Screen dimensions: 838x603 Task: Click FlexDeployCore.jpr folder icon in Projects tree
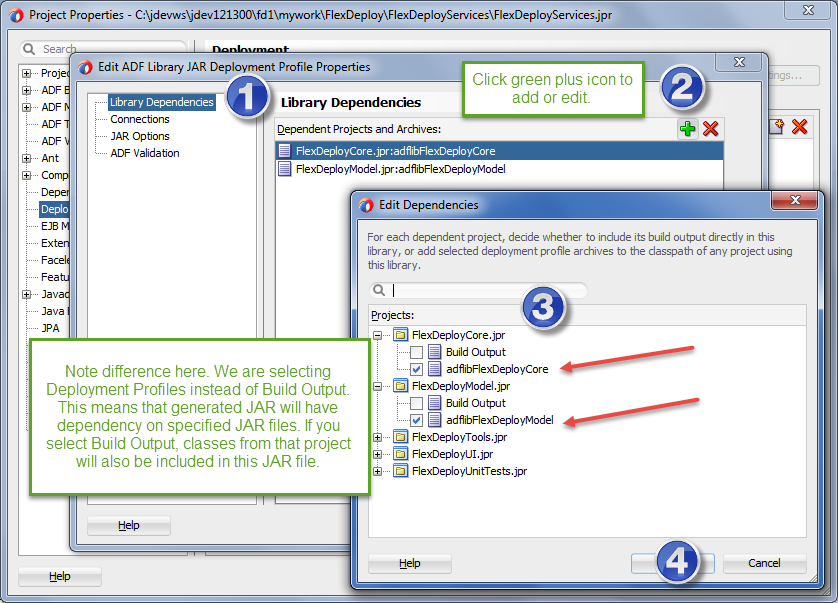click(x=400, y=335)
